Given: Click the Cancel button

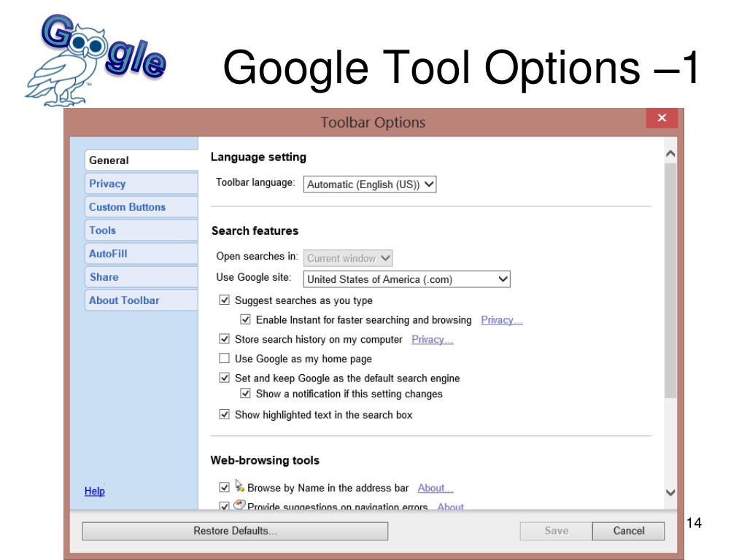Looking at the screenshot, I should [x=628, y=531].
